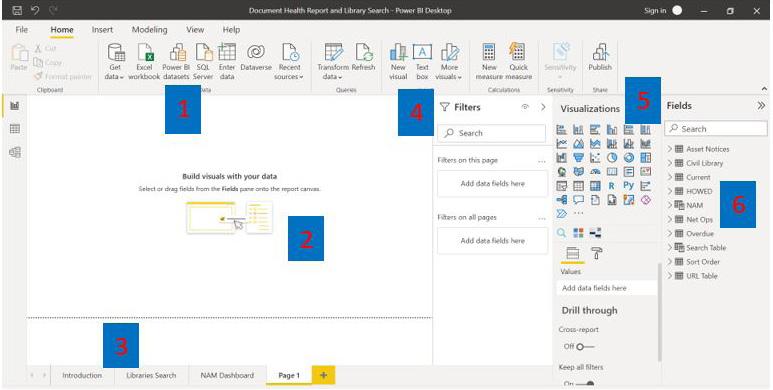
Task: Open the Help ribbon tab
Action: tap(231, 30)
